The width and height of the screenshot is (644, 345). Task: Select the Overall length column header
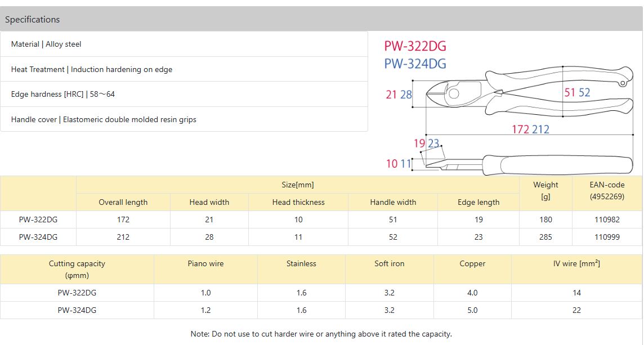click(x=123, y=202)
